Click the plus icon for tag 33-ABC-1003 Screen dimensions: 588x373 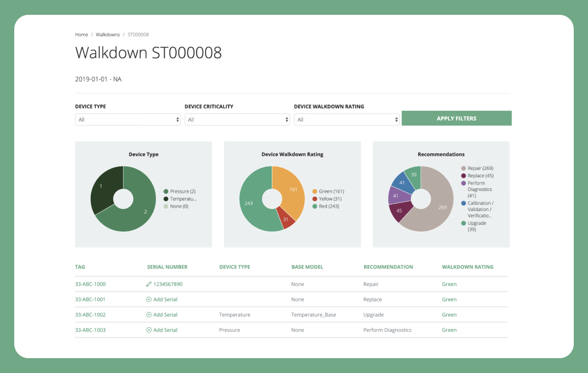pos(149,330)
